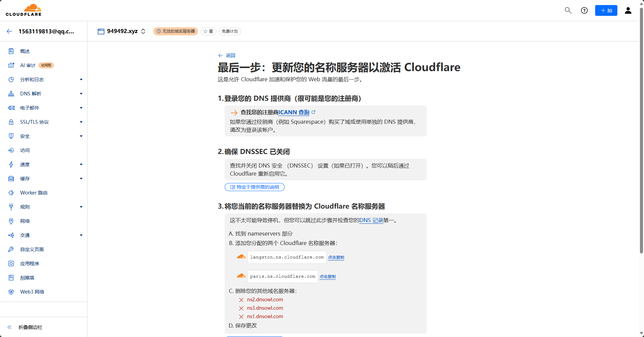Expand the 缓存 section arrow

click(x=81, y=179)
